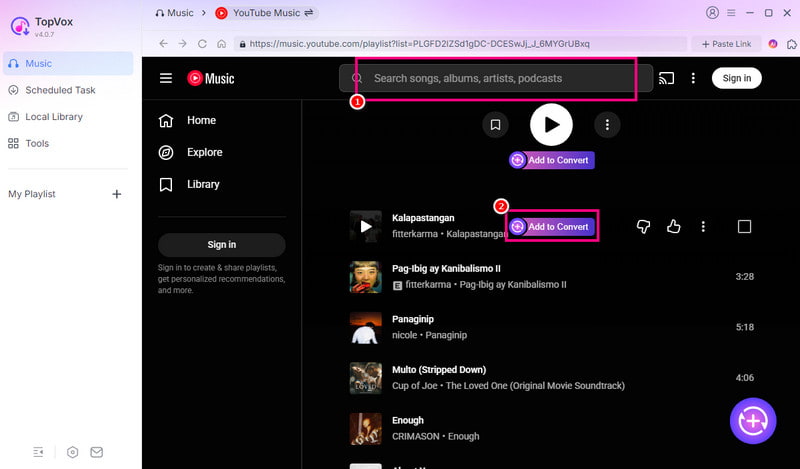The width and height of the screenshot is (800, 469).
Task: Go forward in the embedded browser
Action: (x=183, y=44)
